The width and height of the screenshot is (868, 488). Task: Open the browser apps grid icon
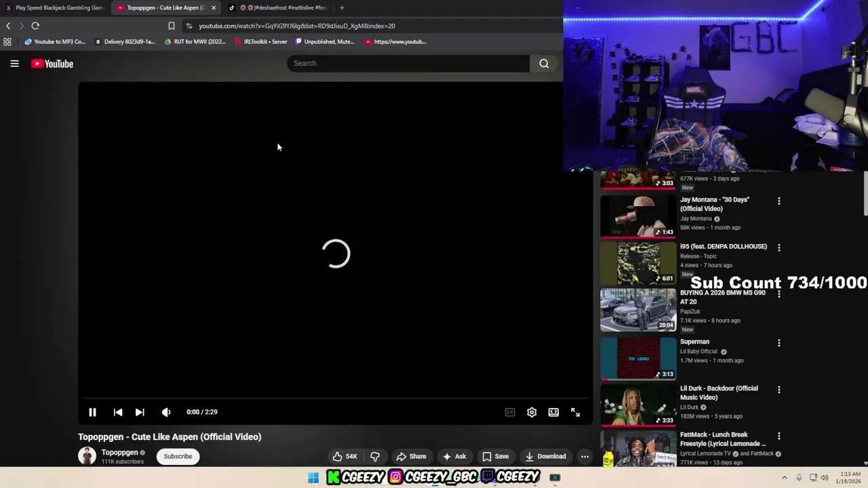pos(7,41)
